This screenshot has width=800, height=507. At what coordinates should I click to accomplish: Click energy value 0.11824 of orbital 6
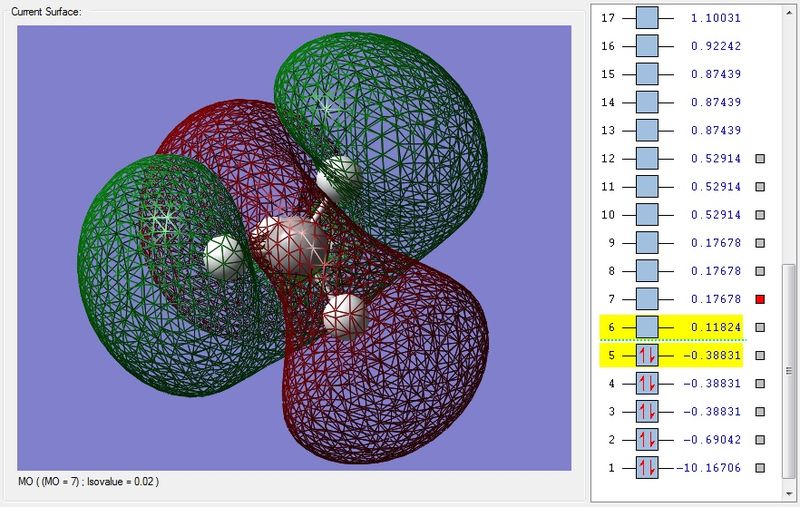[x=716, y=327]
